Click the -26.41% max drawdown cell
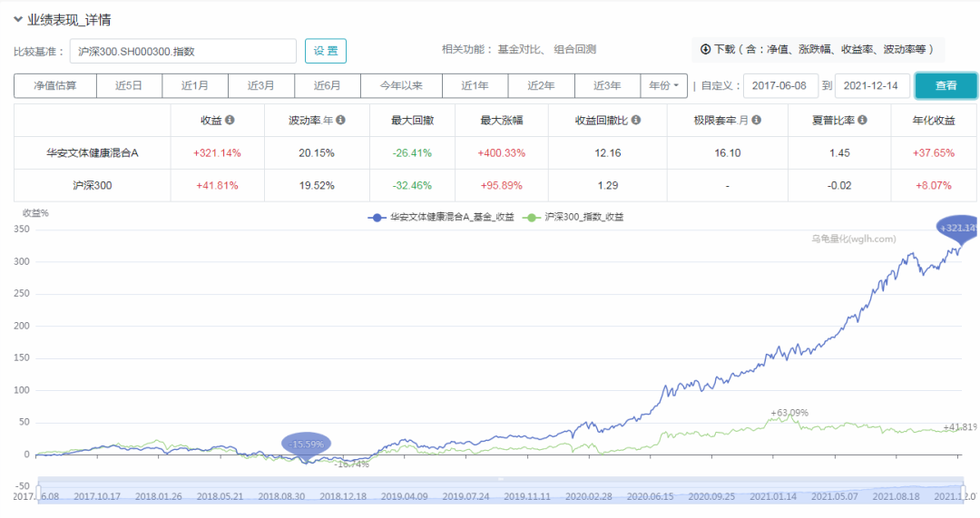 pyautogui.click(x=413, y=153)
